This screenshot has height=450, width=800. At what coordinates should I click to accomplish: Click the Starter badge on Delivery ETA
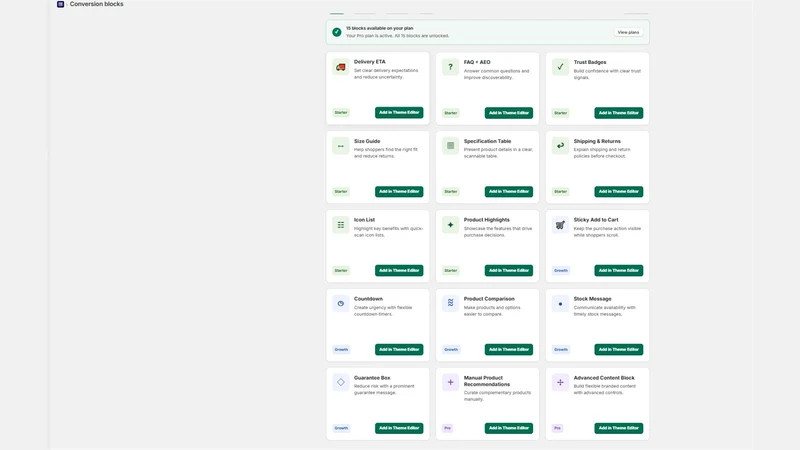click(341, 112)
